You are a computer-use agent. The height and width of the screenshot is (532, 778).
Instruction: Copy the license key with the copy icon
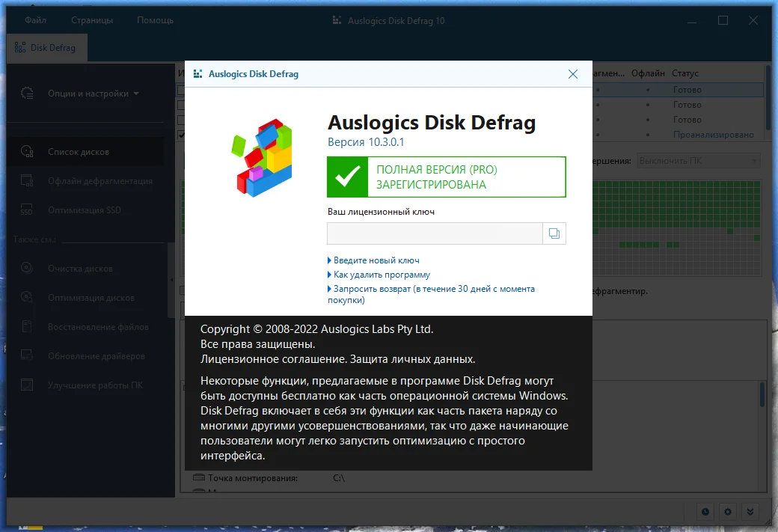tap(554, 233)
